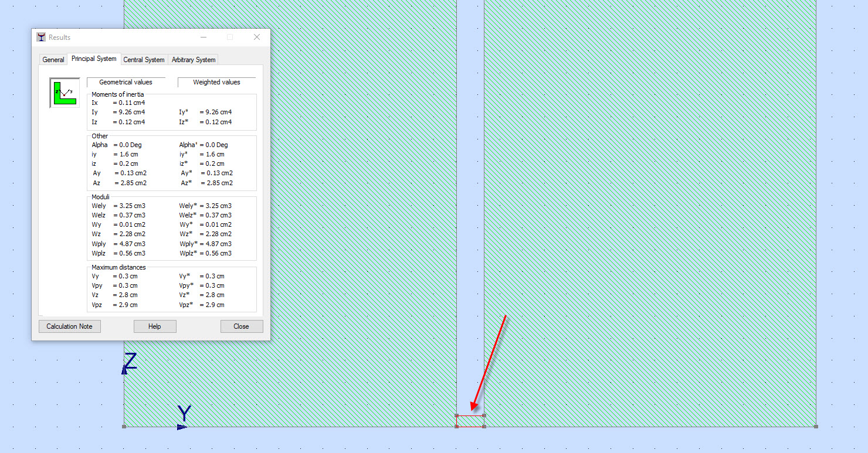Select the Arbitrary System tab
The image size is (868, 453).
(x=192, y=59)
